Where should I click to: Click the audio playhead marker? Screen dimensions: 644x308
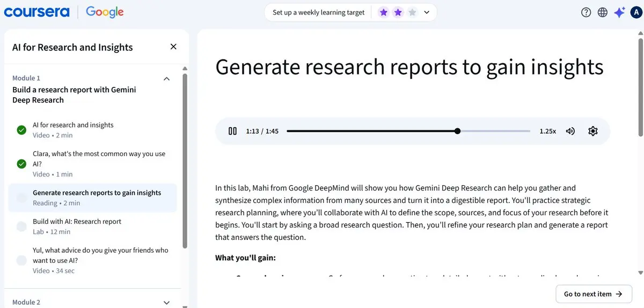tap(457, 131)
